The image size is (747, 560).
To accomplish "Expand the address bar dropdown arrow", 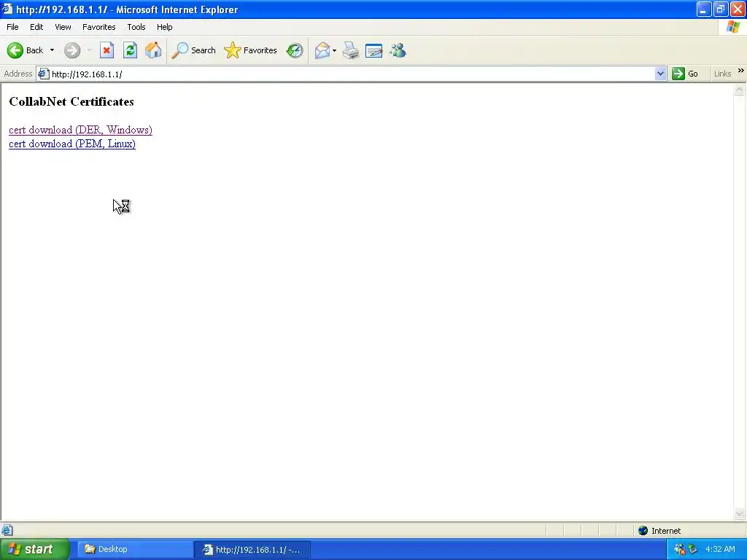I will [660, 74].
